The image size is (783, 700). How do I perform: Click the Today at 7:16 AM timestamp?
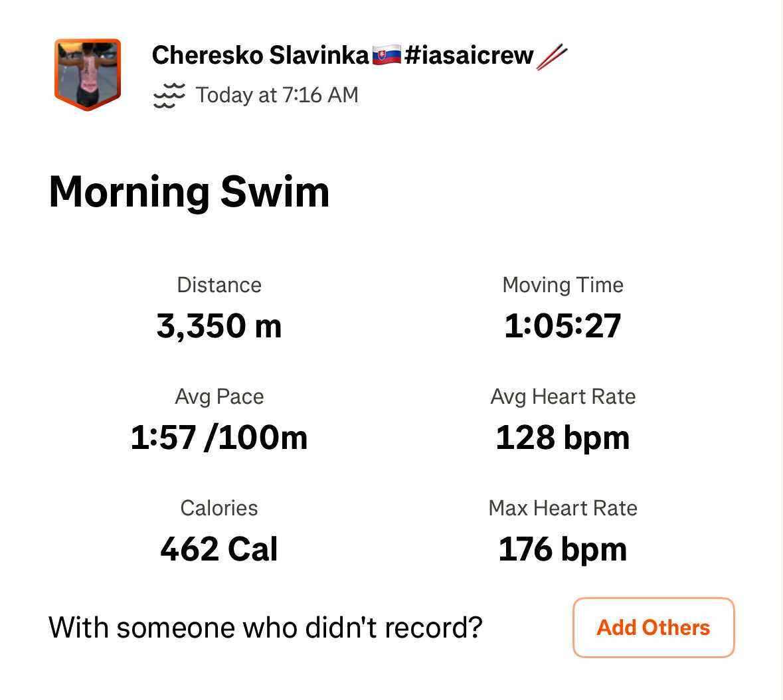277,95
